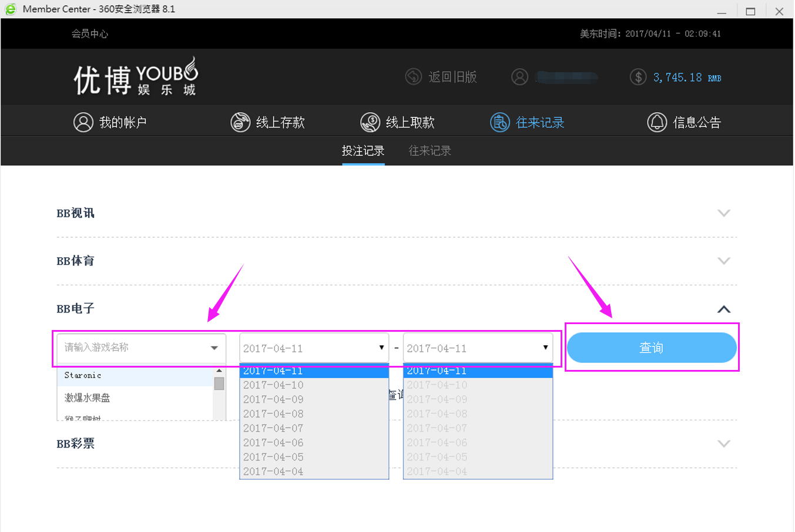Select 2017-04-11 in end date list
The image size is (795, 532).
click(x=478, y=371)
